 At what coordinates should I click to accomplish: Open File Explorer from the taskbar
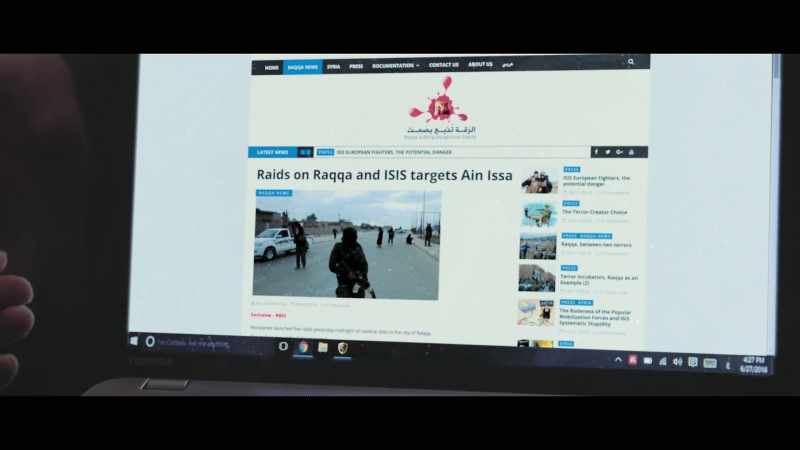click(323, 348)
